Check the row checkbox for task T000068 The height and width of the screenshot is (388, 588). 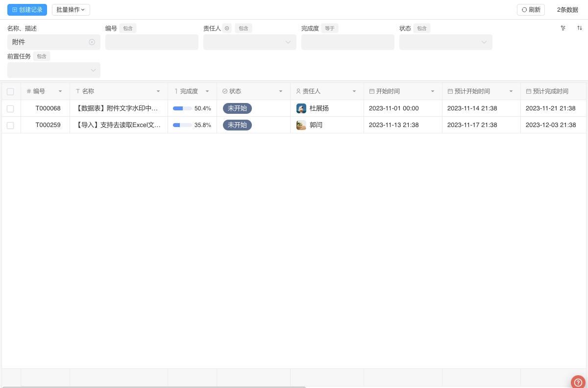[x=10, y=108]
